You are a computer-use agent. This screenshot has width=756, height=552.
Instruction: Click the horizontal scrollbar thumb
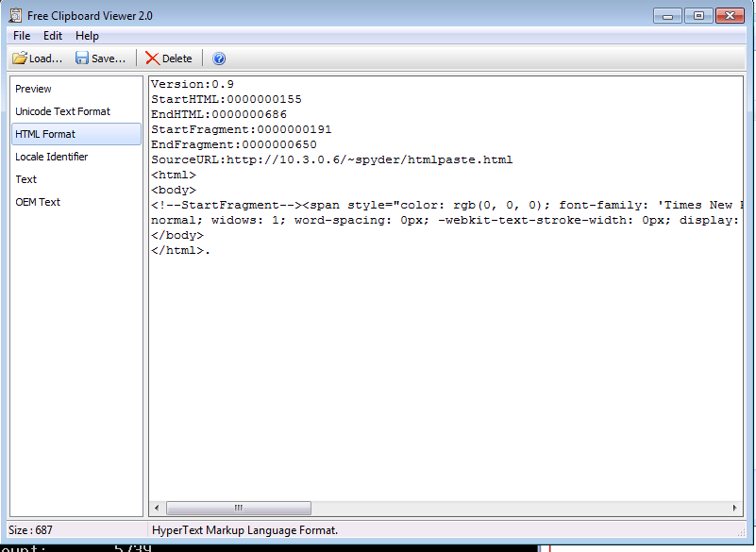click(x=239, y=508)
